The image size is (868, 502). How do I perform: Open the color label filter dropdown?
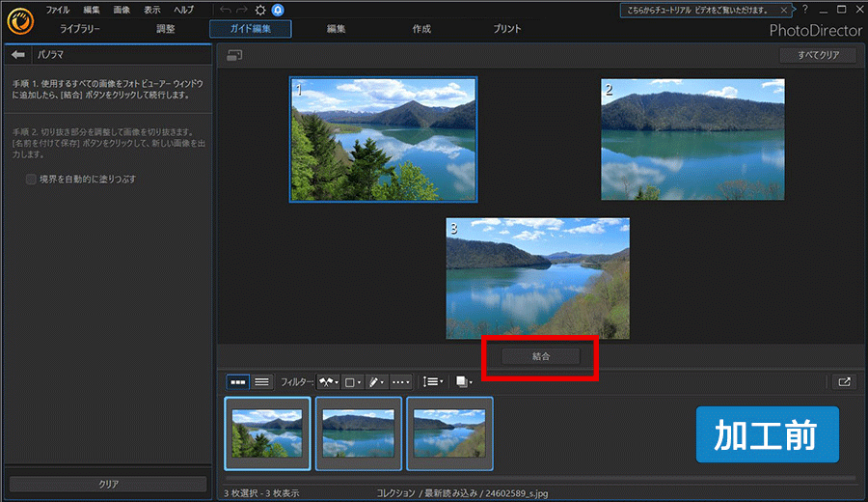[x=353, y=381]
